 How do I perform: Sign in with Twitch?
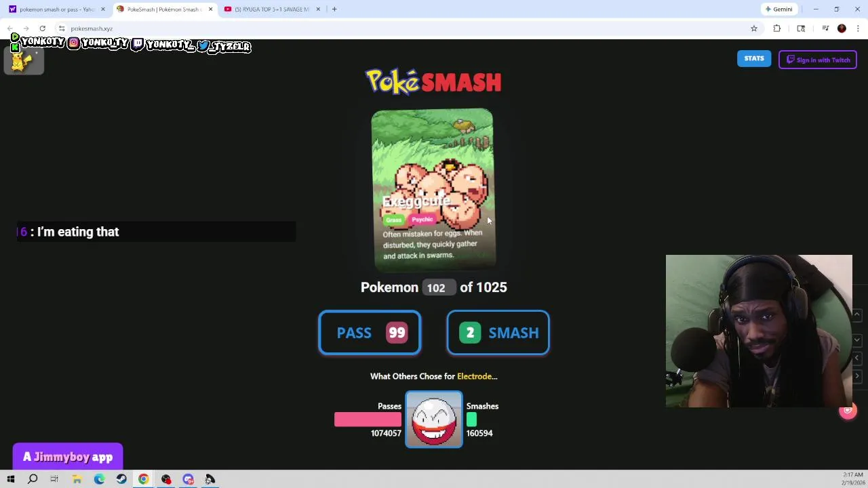coord(818,60)
